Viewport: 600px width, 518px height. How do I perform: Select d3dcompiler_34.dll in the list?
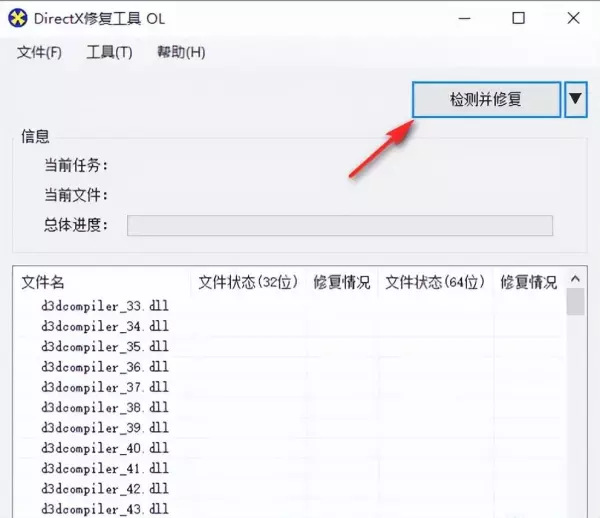[105, 326]
